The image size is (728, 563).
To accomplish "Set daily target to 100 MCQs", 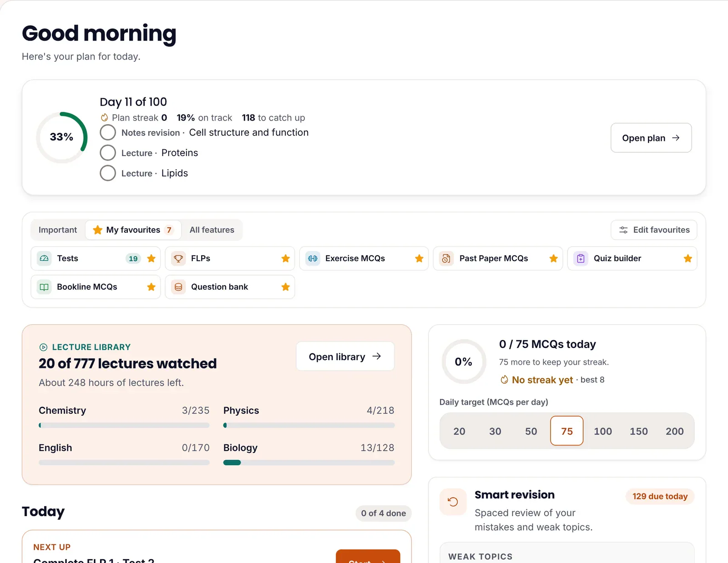I will point(603,431).
